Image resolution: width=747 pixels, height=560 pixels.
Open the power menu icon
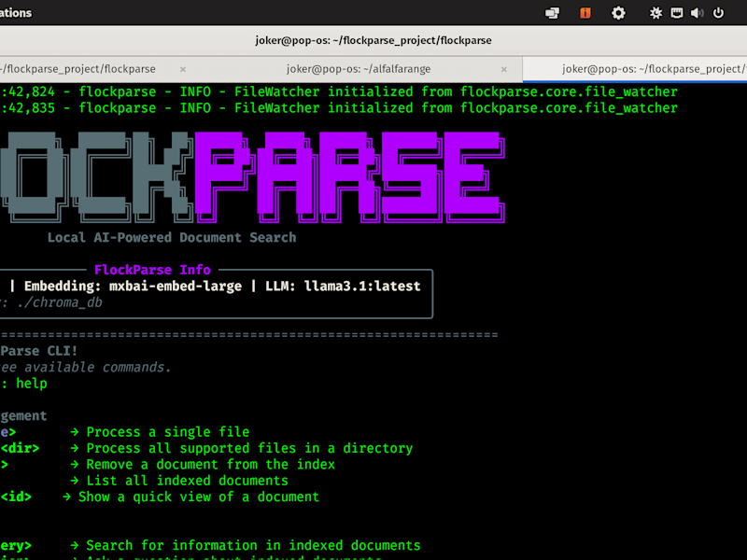[718, 13]
